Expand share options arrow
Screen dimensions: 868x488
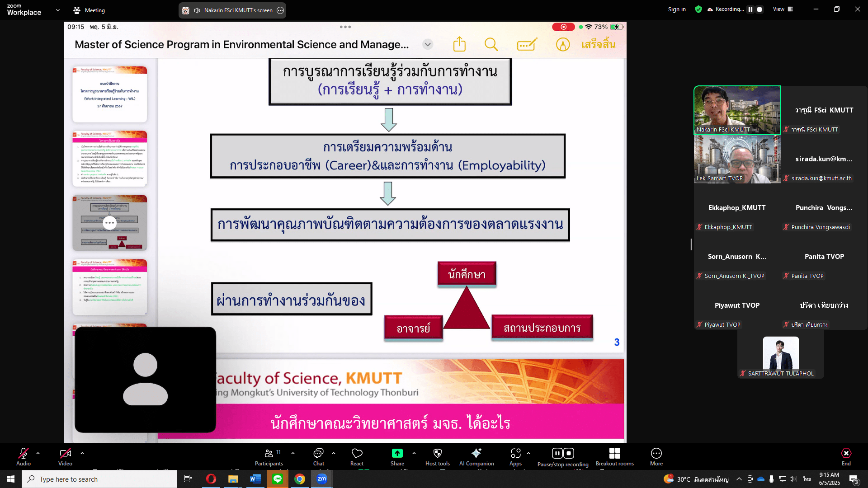click(414, 453)
